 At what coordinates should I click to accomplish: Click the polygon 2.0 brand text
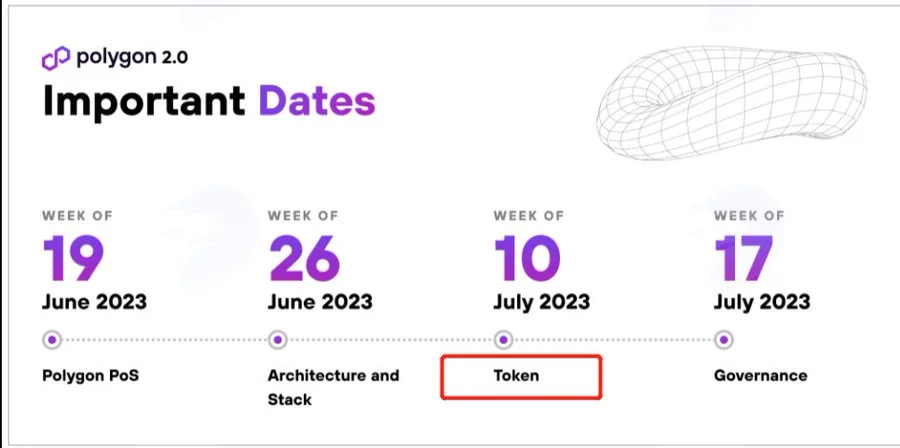point(132,57)
